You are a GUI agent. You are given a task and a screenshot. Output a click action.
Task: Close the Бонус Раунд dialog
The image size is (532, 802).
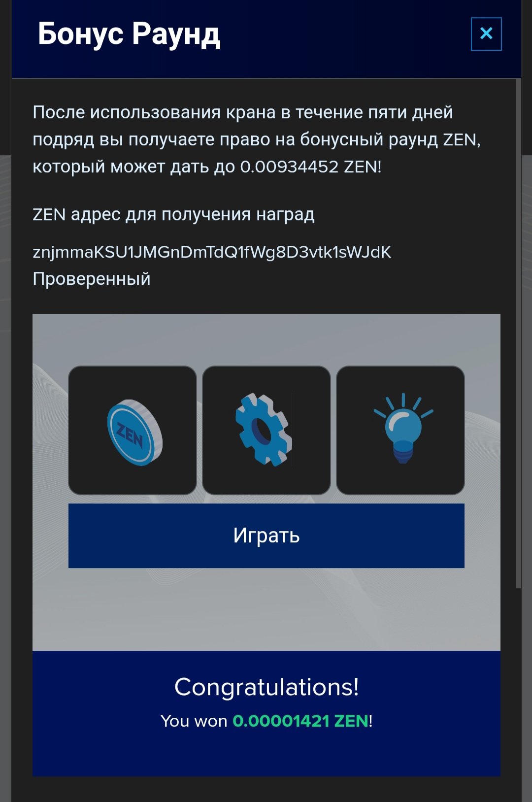[x=486, y=34]
